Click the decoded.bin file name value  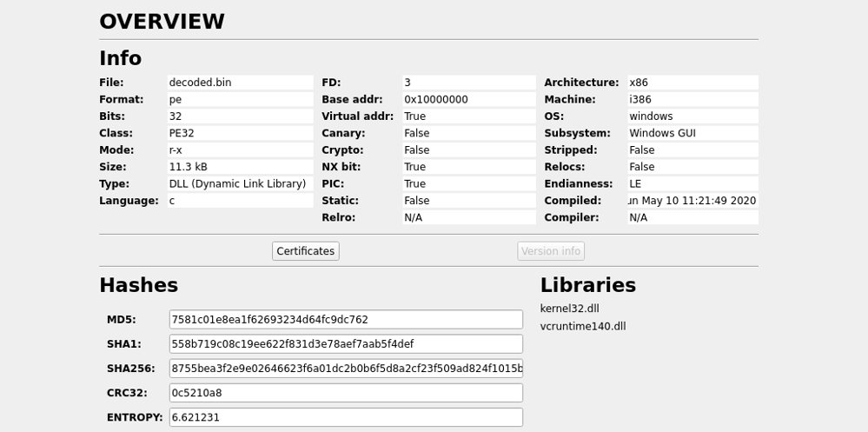click(x=239, y=83)
